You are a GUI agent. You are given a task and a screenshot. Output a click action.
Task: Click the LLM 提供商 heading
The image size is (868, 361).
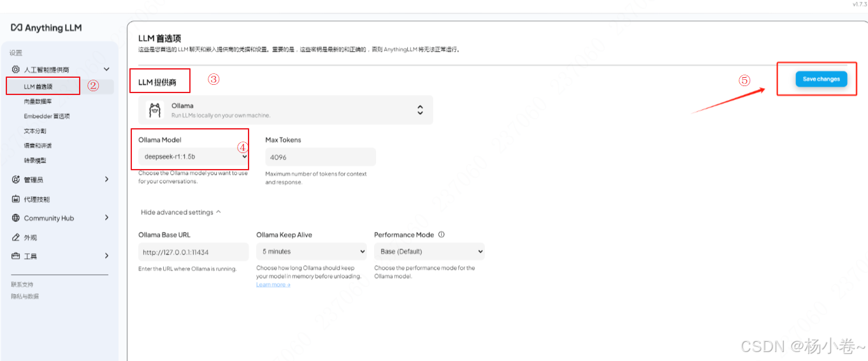(157, 82)
